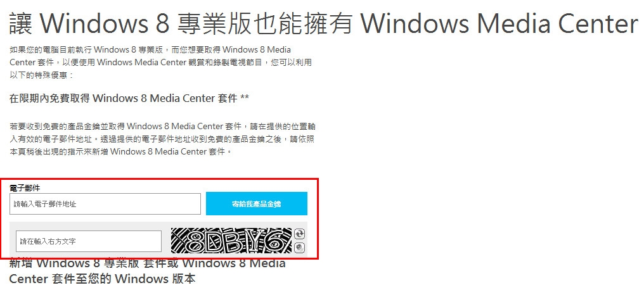Focus the 請輸入電子郵件地址 email input field
644x290 pixels.
(105, 204)
